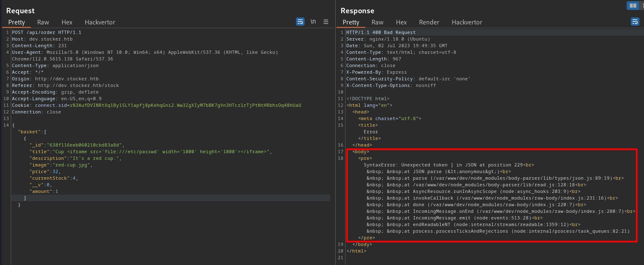This screenshot has width=644, height=265.
Task: Click the "title" iframe payload line
Action: click(151, 152)
